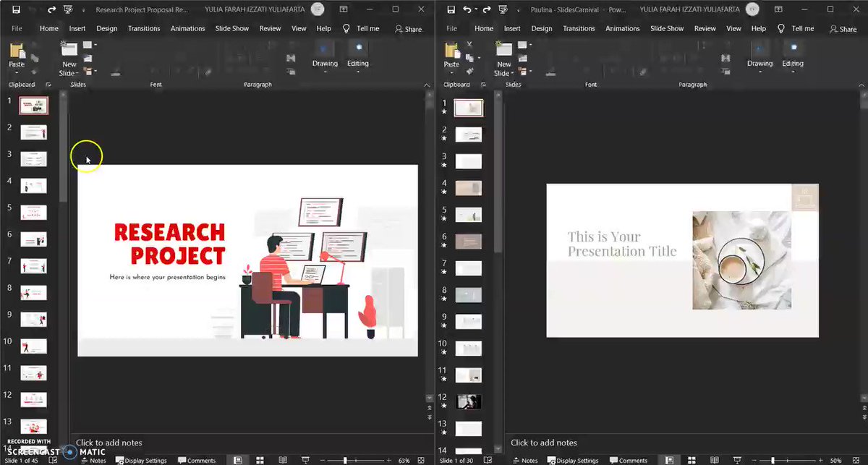
Task: Click Redo in right window quick access toolbar
Action: tap(487, 10)
